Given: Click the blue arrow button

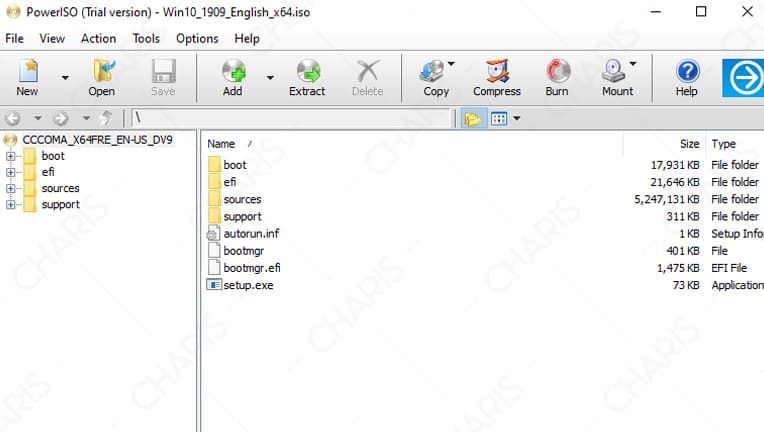Looking at the screenshot, I should [x=744, y=78].
